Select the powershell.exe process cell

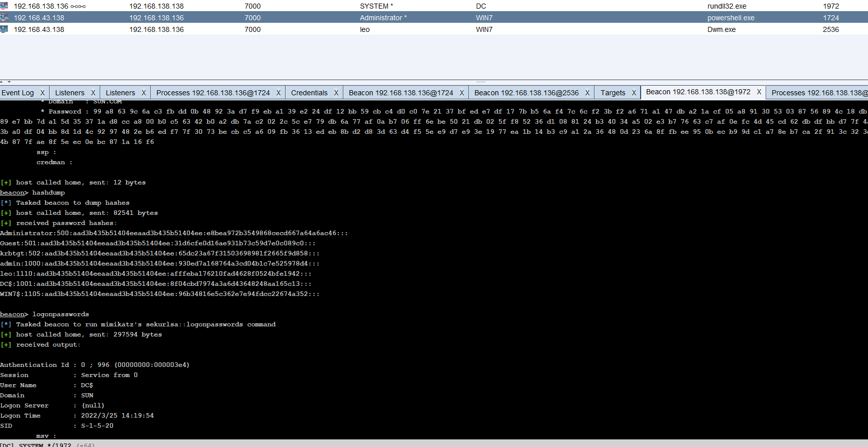point(731,18)
